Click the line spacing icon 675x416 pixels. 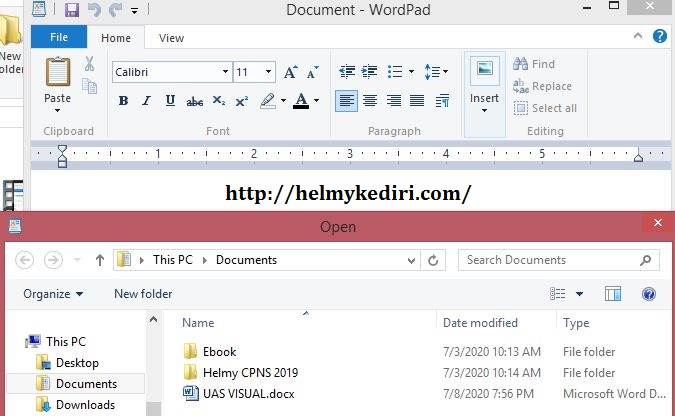[432, 71]
